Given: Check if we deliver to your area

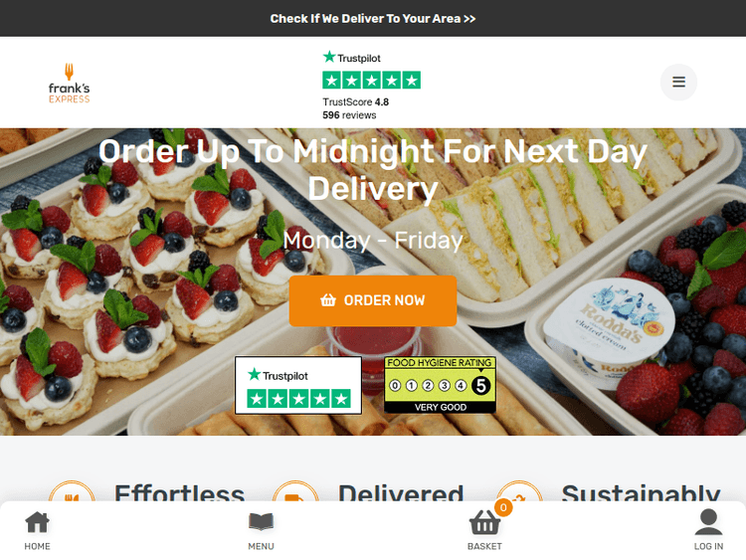Looking at the screenshot, I should 373,18.
